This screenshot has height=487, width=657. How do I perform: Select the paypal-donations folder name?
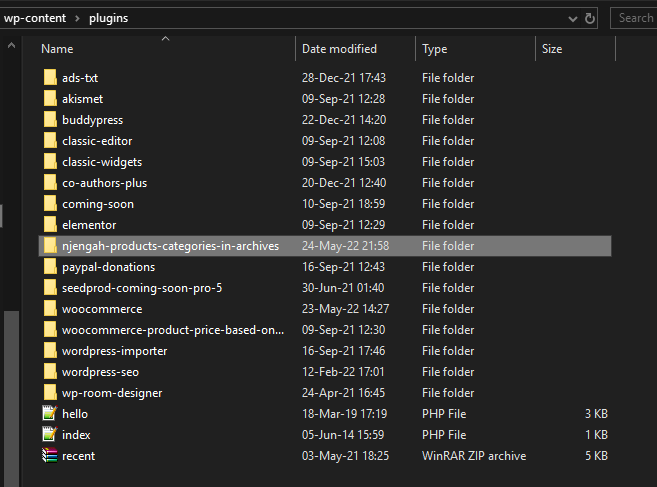109,267
